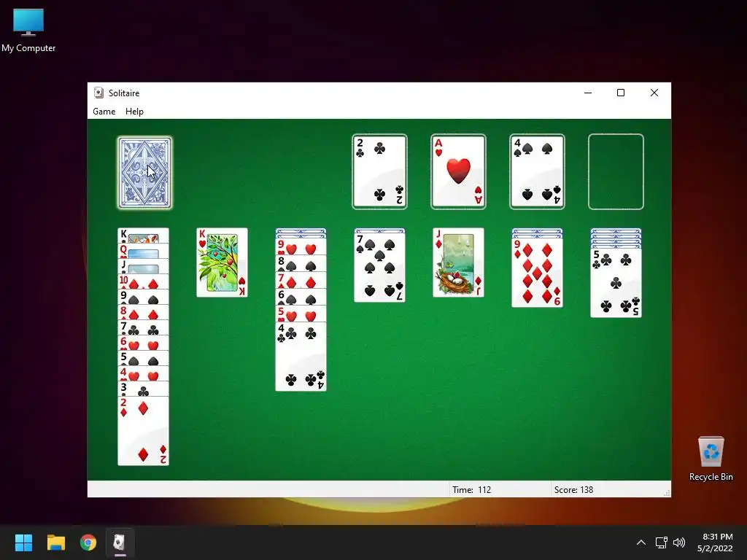The image size is (747, 560).
Task: Click the Solitaire title bar icon
Action: 98,93
